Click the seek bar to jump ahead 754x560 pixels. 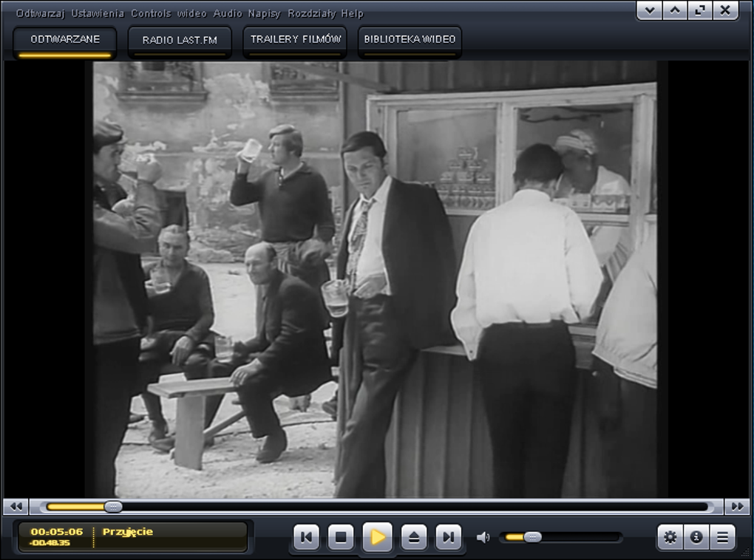click(370, 507)
